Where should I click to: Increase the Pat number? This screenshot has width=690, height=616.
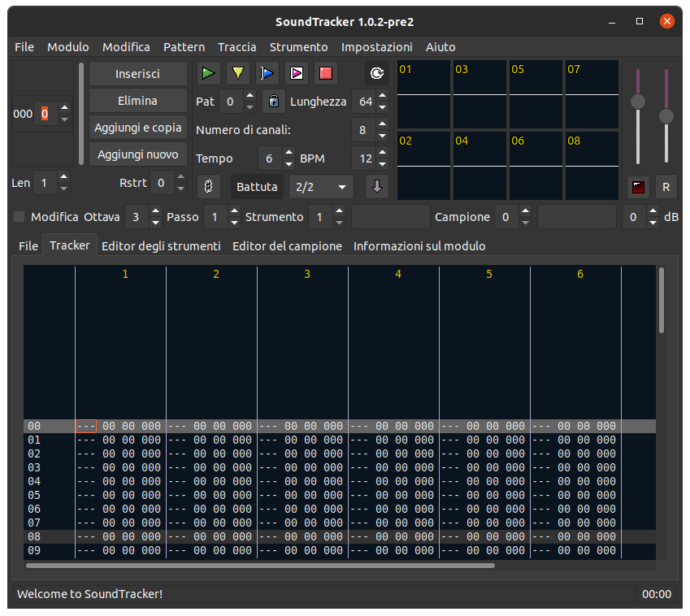250,95
